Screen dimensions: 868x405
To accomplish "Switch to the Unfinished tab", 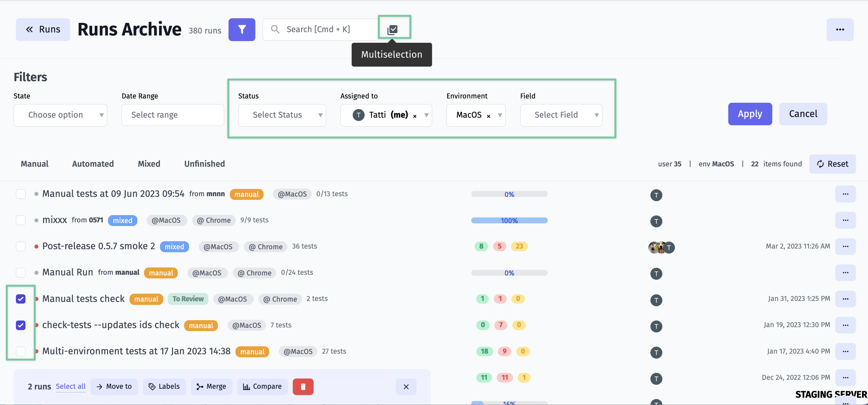I will click(205, 164).
